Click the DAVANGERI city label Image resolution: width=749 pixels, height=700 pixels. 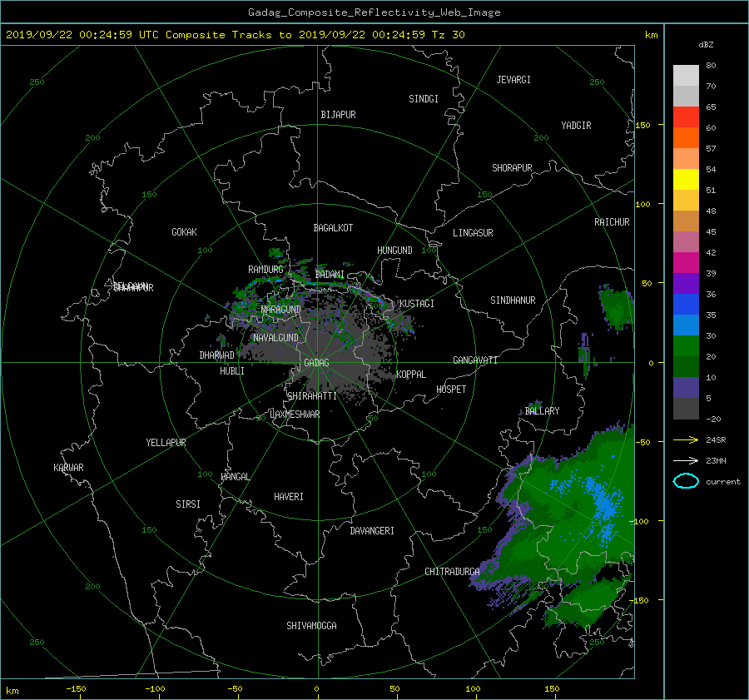point(372,531)
